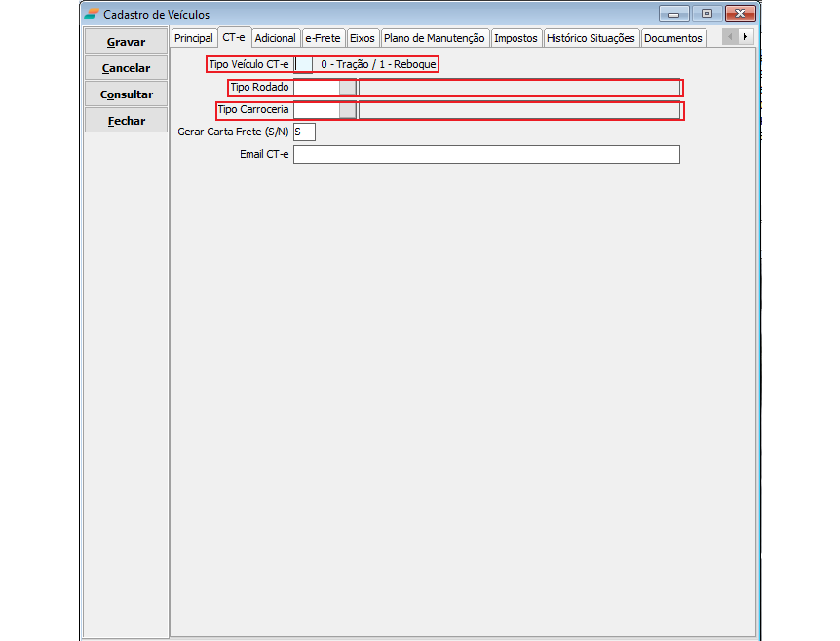This screenshot has height=641, width=840.
Task: Click the Fechar button
Action: point(126,121)
